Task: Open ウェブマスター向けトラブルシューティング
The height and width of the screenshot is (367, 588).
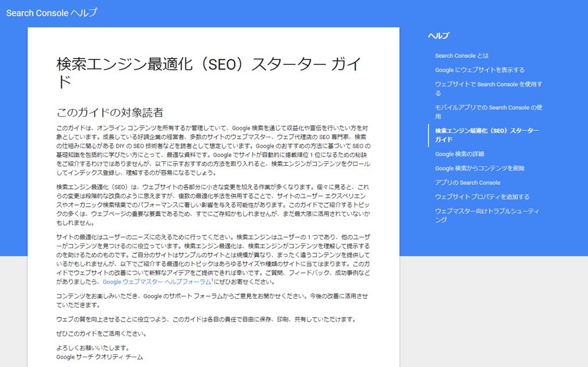Action: [488, 215]
